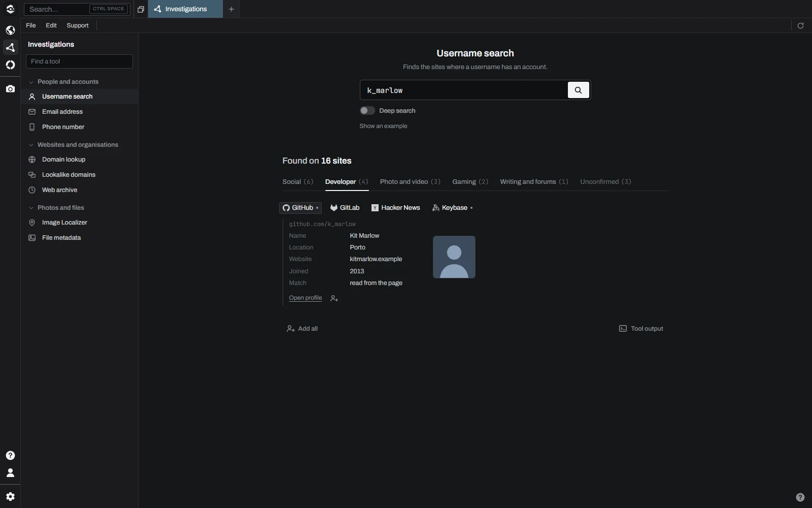Click the help question mark in left rail
The image size is (812, 508).
coord(10,455)
